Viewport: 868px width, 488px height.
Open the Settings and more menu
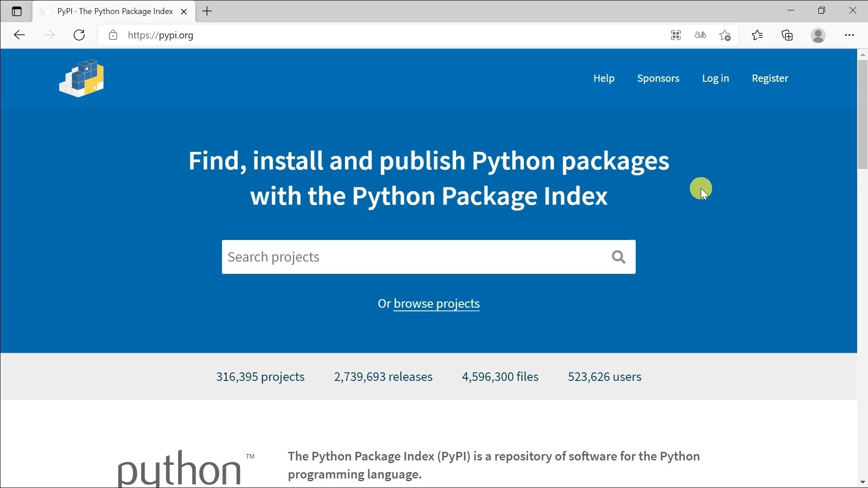point(850,35)
